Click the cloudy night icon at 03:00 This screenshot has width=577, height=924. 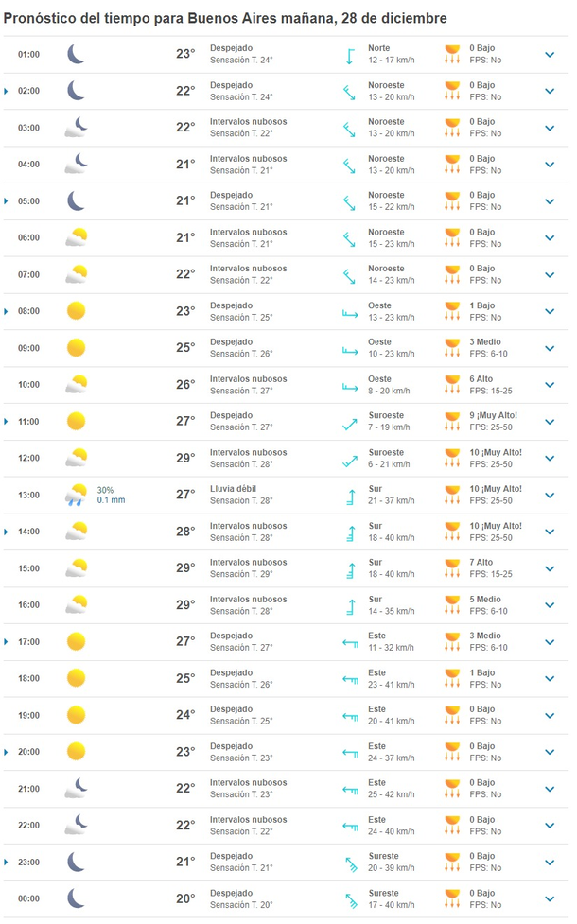pos(76,128)
